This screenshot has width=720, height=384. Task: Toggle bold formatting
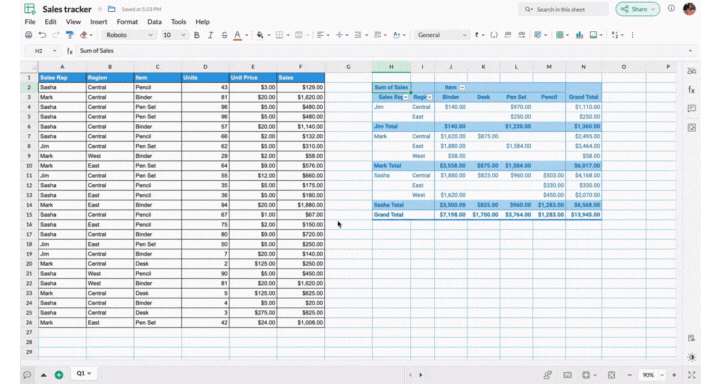tap(197, 35)
